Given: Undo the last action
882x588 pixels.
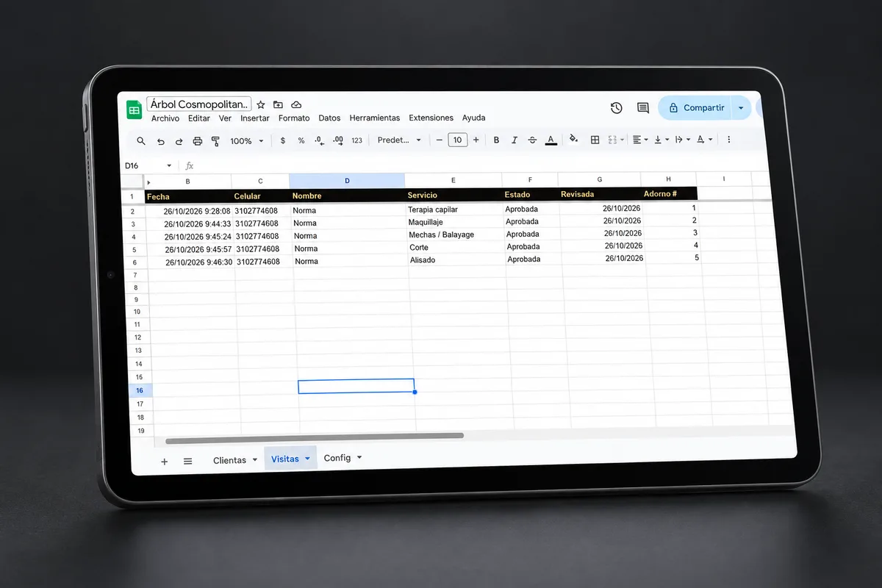Looking at the screenshot, I should (x=161, y=140).
